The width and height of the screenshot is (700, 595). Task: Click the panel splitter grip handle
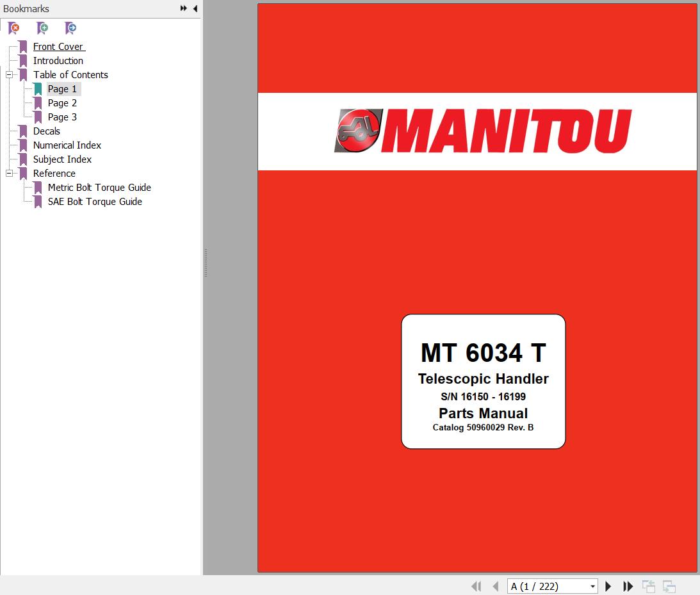[x=206, y=263]
